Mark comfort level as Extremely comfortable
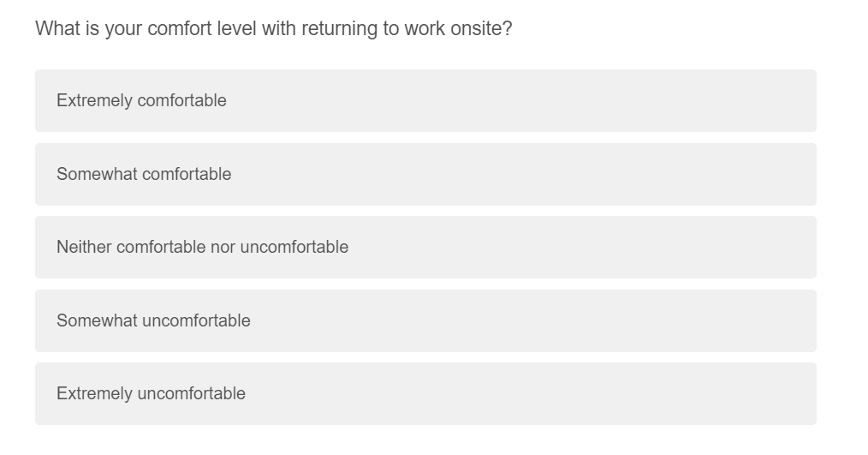868x455 pixels. tap(425, 101)
